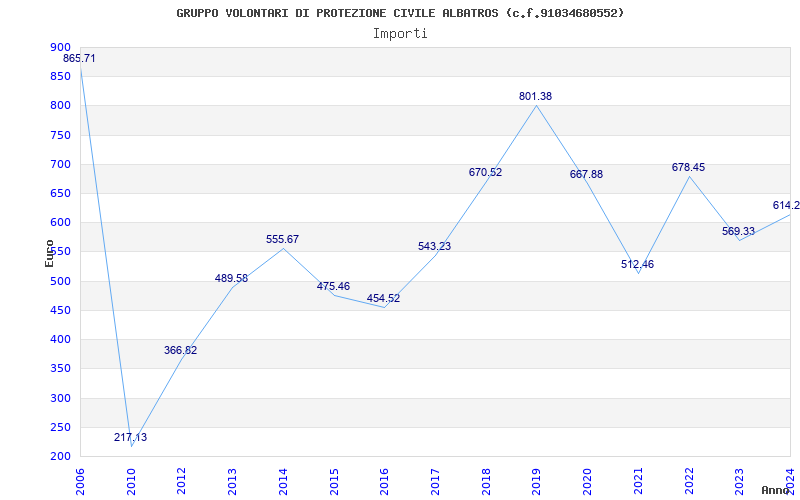Click the 750 y-axis tick label
Screen dimensions: 800x500
[60, 135]
